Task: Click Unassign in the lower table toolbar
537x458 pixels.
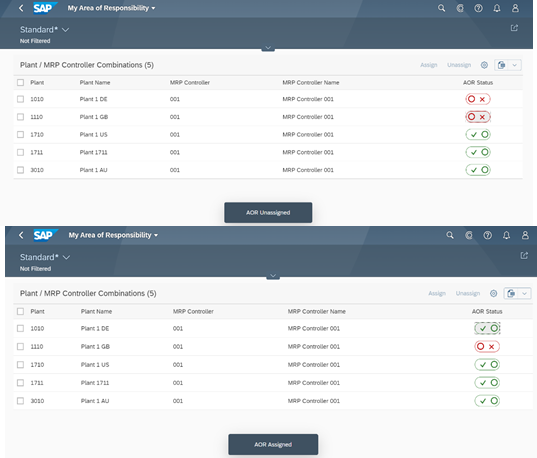Action: (x=468, y=293)
